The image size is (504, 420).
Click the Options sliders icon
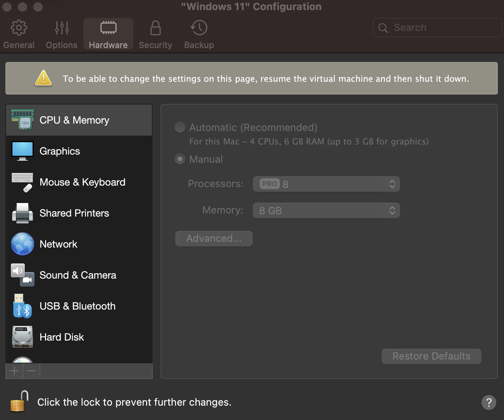coord(62,28)
